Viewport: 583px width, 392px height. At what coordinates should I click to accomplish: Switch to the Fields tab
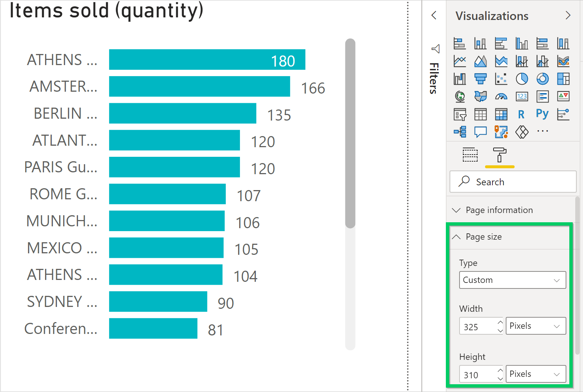click(x=470, y=155)
